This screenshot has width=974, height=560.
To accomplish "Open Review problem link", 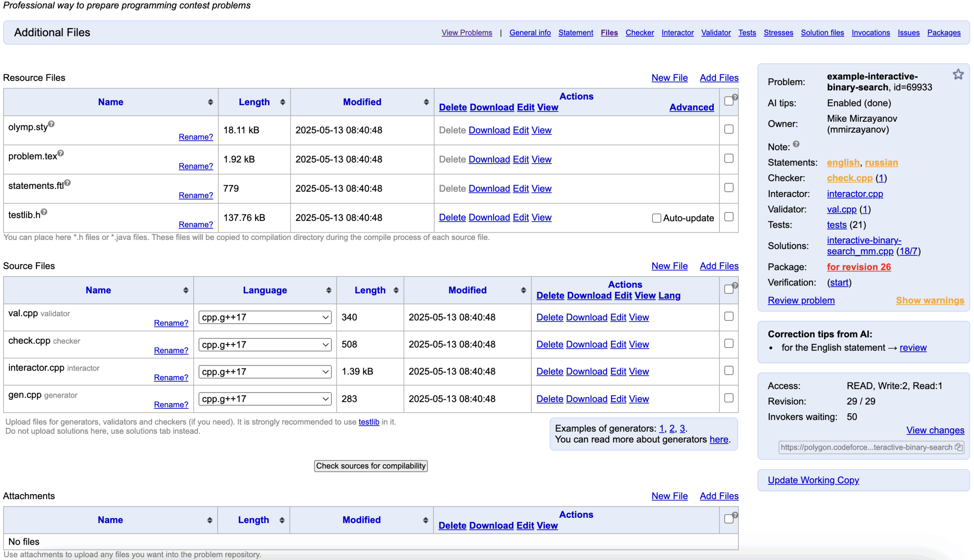I will [801, 300].
